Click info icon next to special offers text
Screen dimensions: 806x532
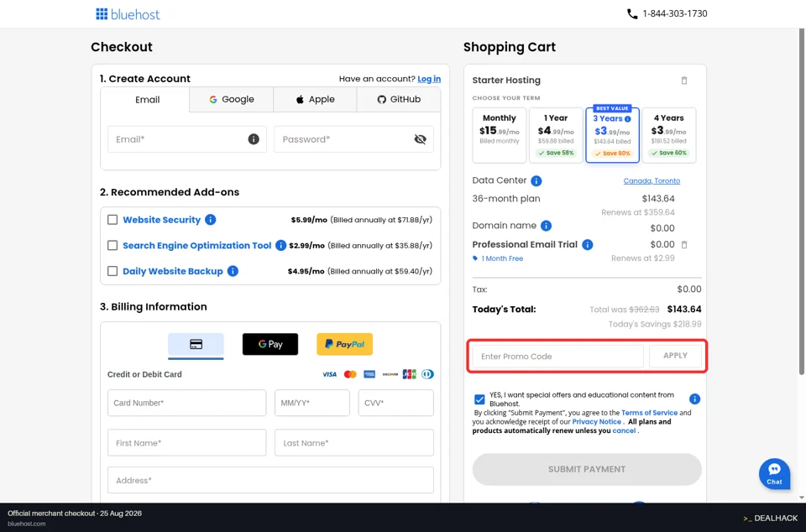pos(694,399)
